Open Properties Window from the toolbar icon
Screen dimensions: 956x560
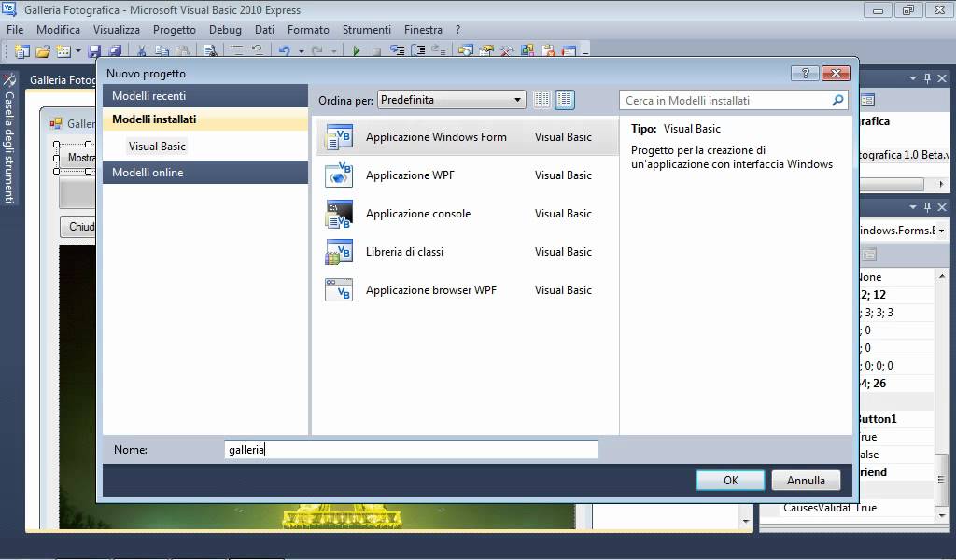pyautogui.click(x=486, y=51)
